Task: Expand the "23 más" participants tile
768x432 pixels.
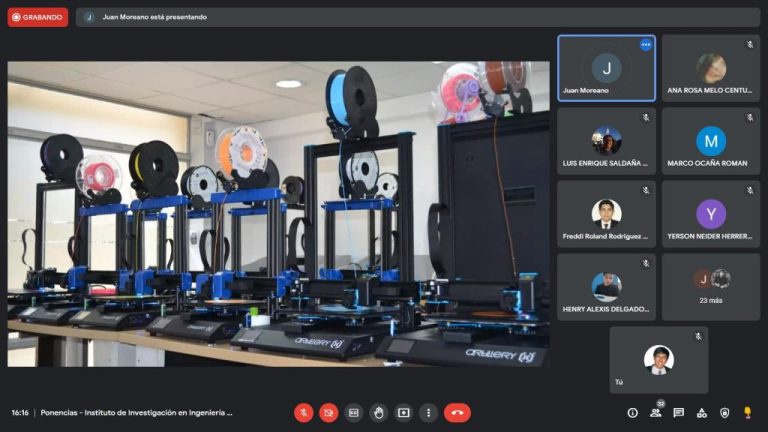Action: [711, 286]
